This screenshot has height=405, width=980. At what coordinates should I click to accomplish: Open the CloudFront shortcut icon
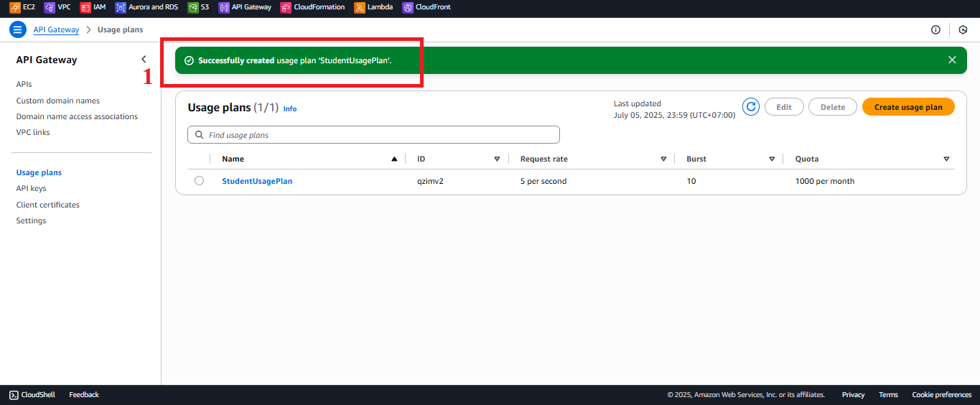(408, 7)
